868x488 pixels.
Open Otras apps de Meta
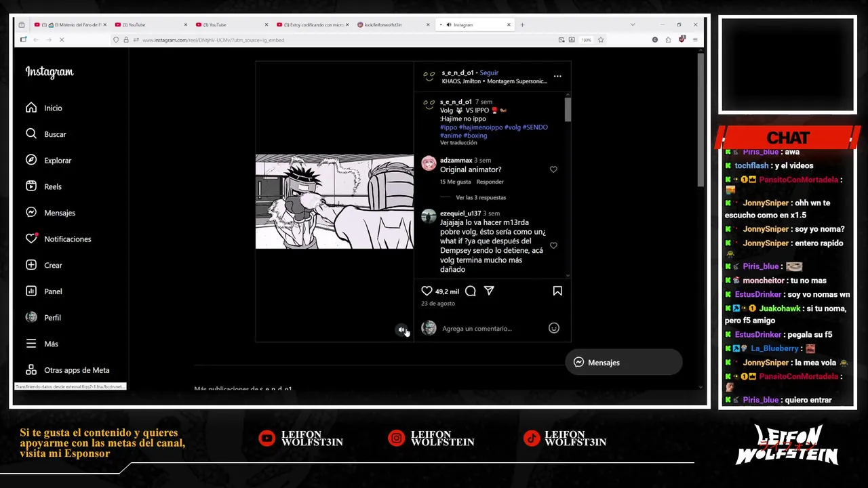pos(68,370)
